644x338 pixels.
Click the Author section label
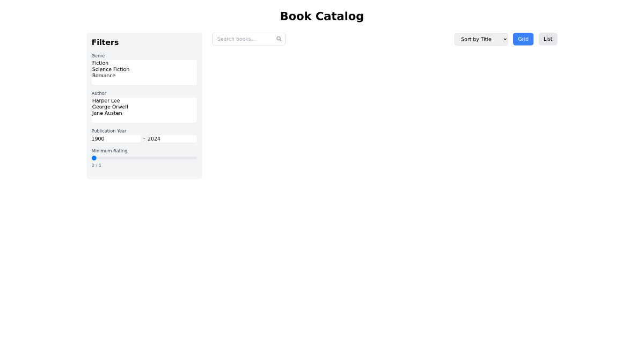click(99, 93)
